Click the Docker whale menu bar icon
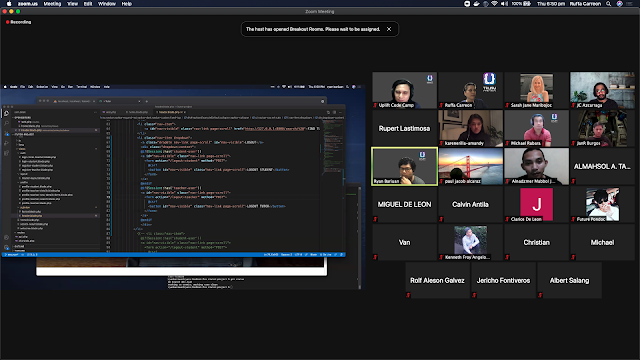640x360 pixels. pyautogui.click(x=476, y=4)
